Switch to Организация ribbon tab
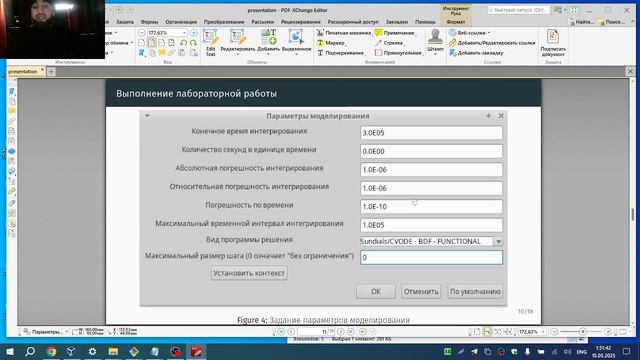 coord(181,22)
